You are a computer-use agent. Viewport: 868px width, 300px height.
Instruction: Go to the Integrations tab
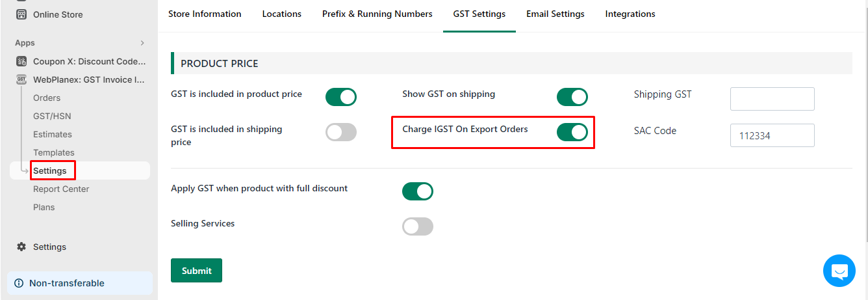click(x=630, y=14)
